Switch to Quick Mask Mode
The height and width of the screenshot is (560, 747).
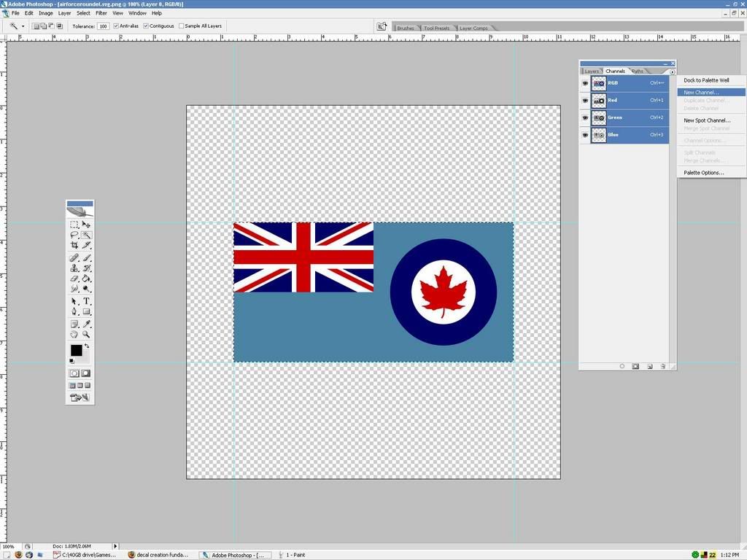pyautogui.click(x=86, y=373)
